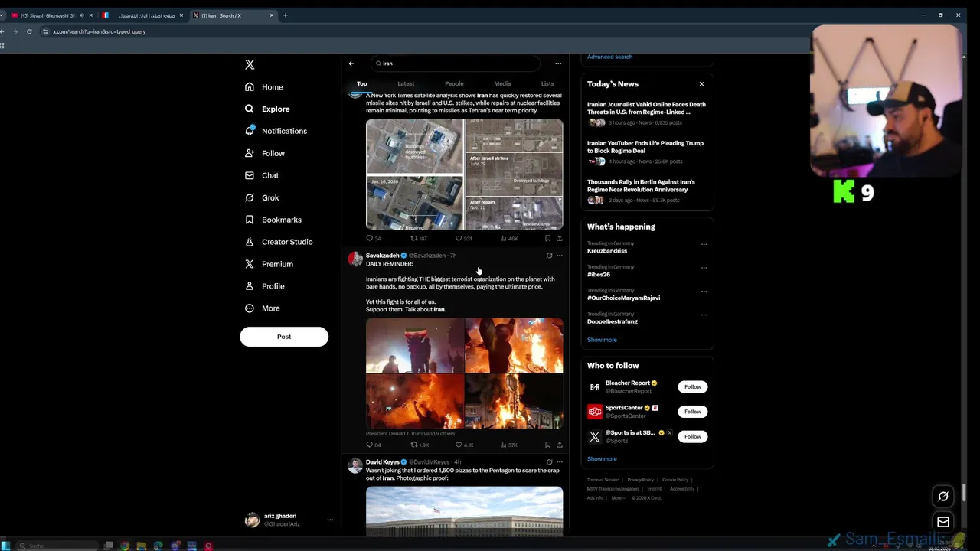Follow the @Sports account
Viewport: 980px width, 551px height.
[692, 436]
